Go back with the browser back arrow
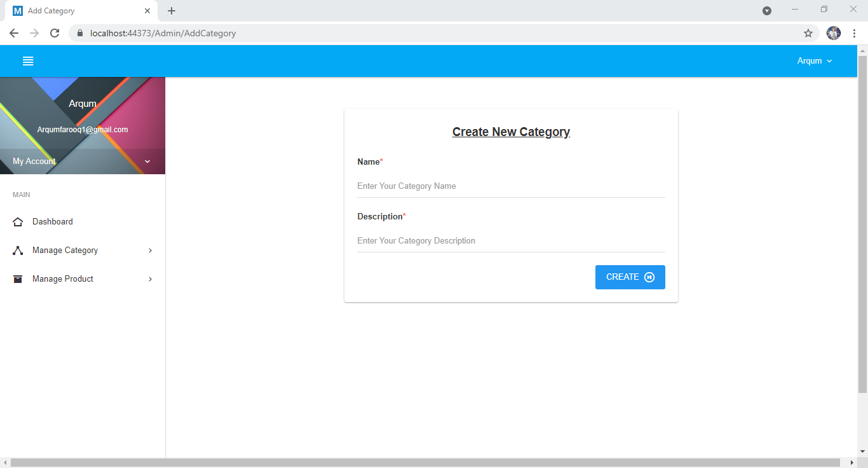868x468 pixels. pos(14,33)
